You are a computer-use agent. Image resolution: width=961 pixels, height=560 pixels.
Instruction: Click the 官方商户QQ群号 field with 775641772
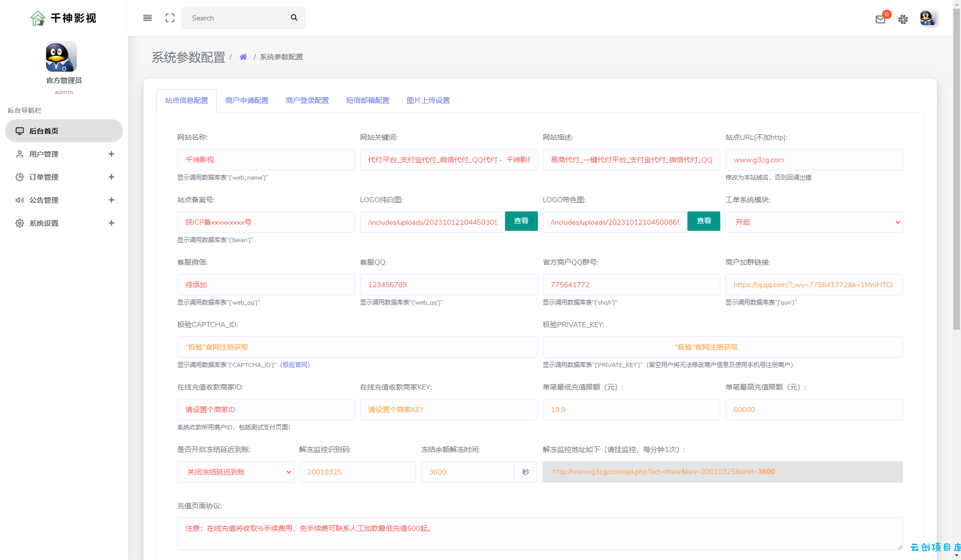click(632, 285)
